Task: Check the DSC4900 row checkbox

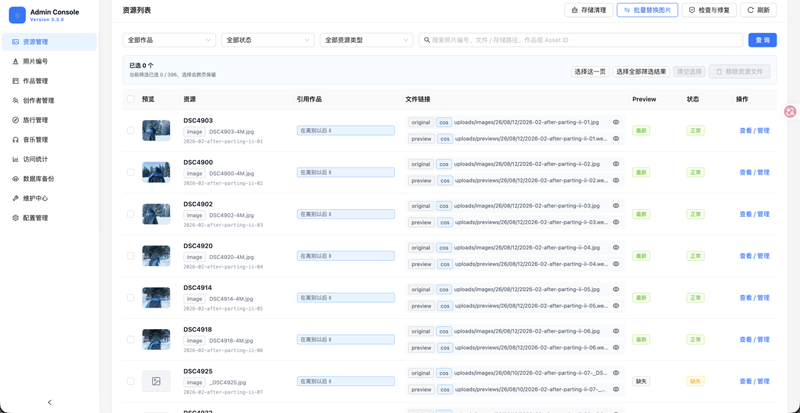Action: (131, 173)
